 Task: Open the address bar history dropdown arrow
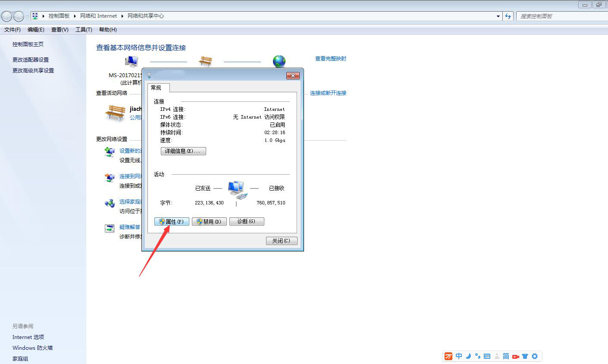tap(498, 16)
